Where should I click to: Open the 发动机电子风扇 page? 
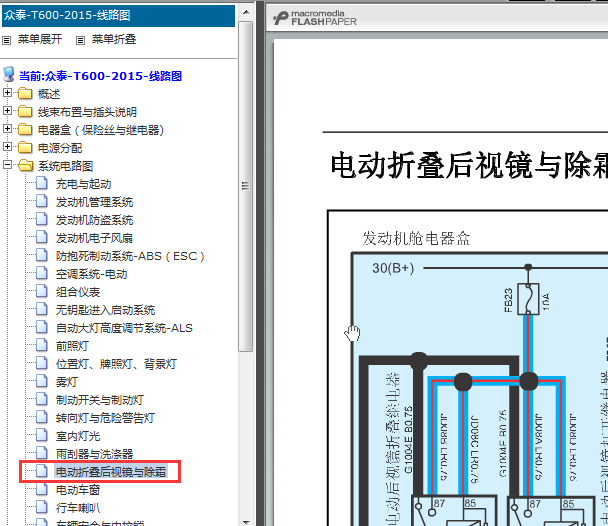point(94,238)
